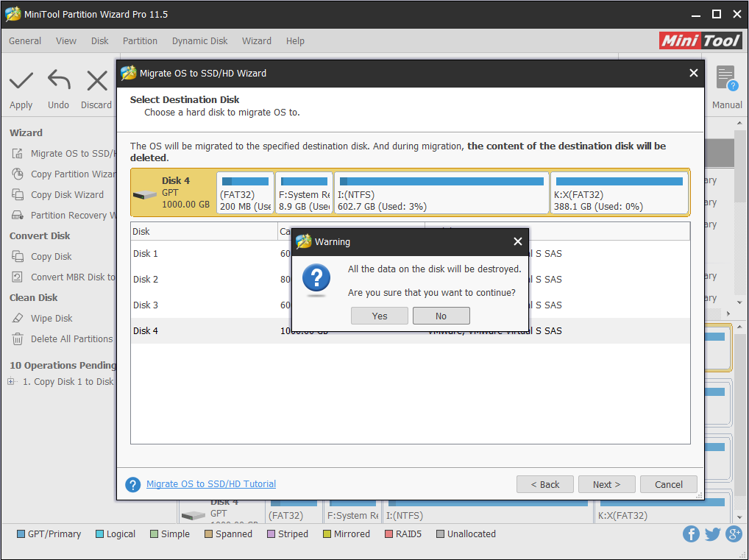The height and width of the screenshot is (560, 749).
Task: Select Disk 4 row in destination list
Action: point(411,330)
